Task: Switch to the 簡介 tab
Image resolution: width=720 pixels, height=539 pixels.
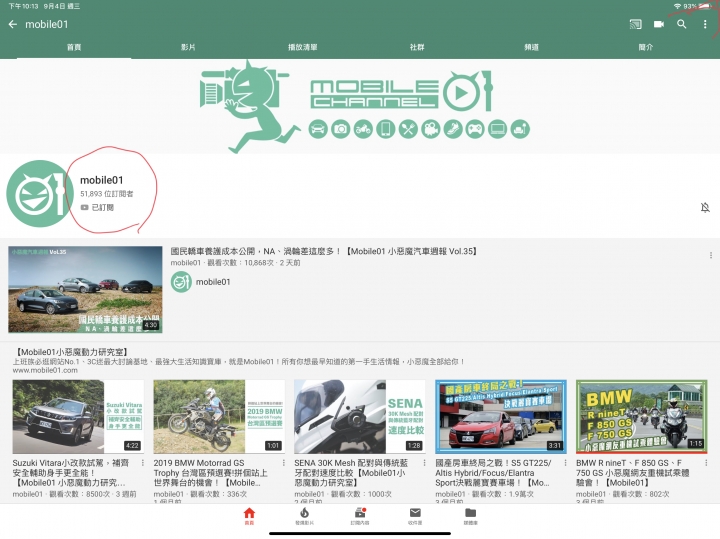Action: (x=646, y=47)
